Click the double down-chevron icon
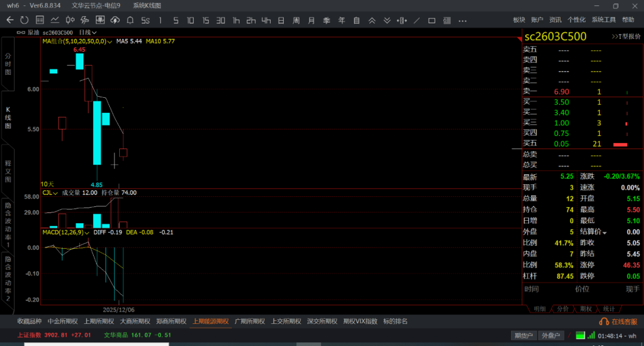644x346 pixels. pos(387,20)
